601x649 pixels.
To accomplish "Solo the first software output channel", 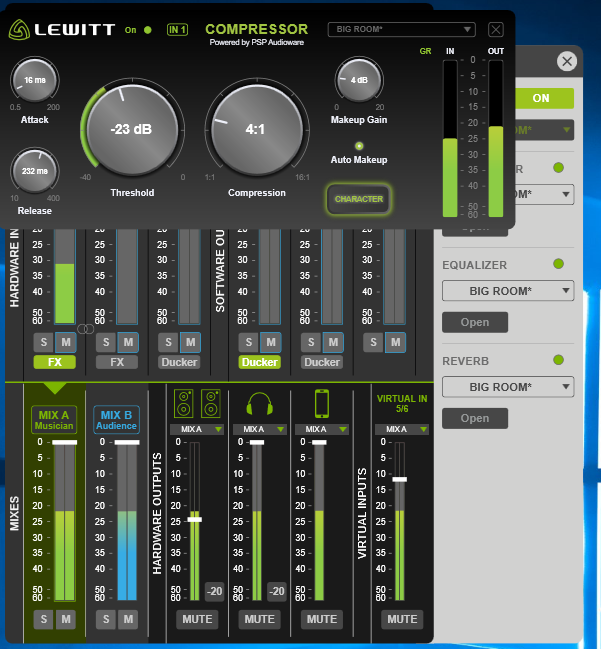I will [249, 342].
